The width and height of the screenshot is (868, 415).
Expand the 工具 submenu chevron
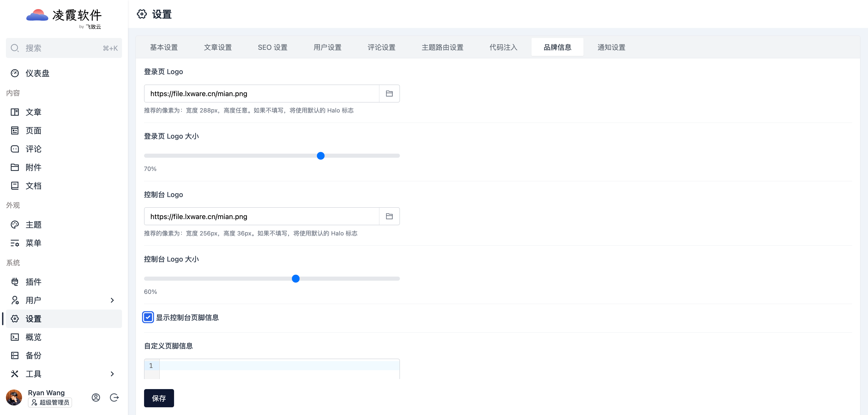coord(112,374)
